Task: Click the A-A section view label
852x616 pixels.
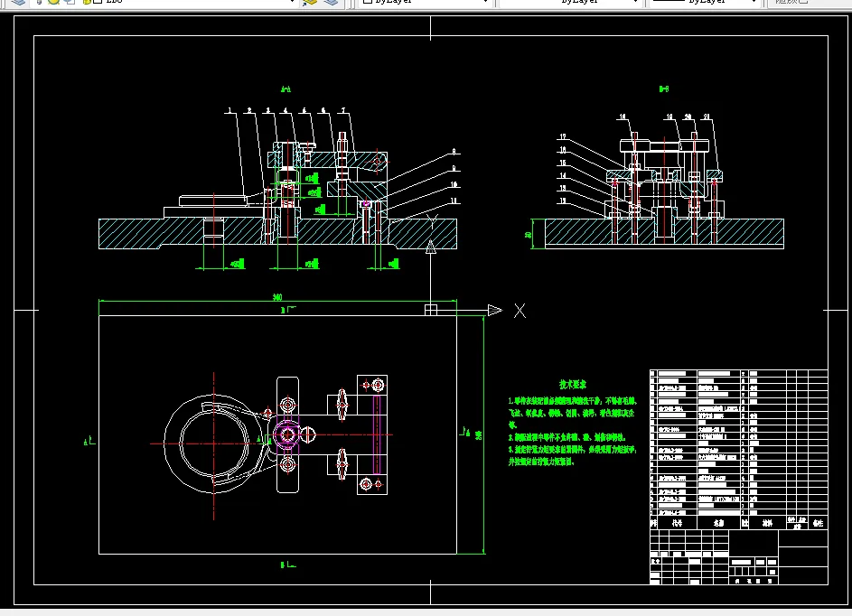Action: click(x=286, y=89)
